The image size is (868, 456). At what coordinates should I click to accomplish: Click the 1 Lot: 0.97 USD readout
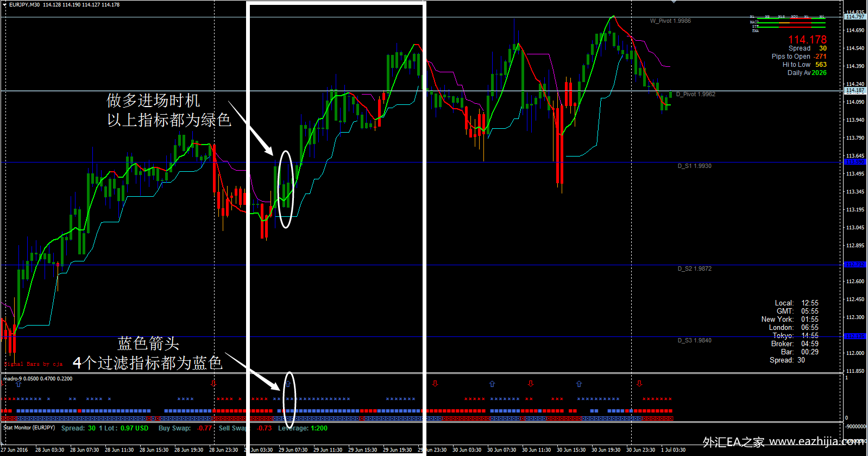123,428
